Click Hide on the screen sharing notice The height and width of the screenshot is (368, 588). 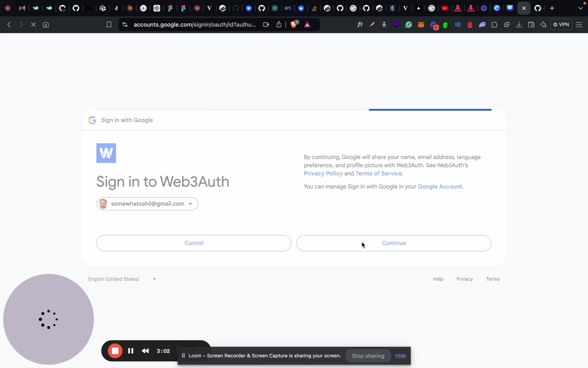tap(400, 356)
